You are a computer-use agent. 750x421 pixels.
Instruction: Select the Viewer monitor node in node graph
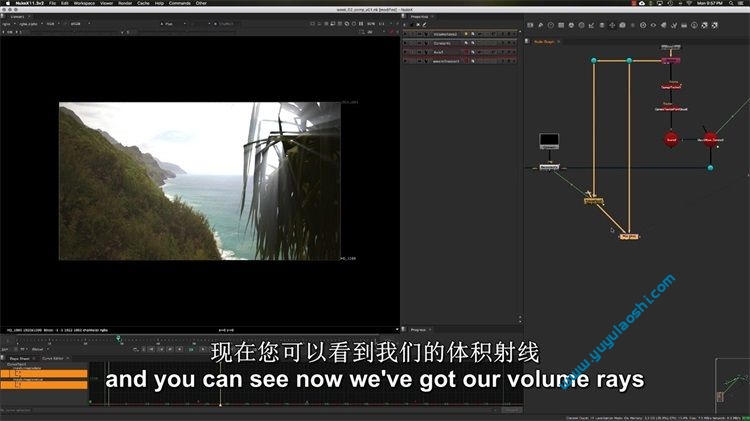pyautogui.click(x=549, y=141)
